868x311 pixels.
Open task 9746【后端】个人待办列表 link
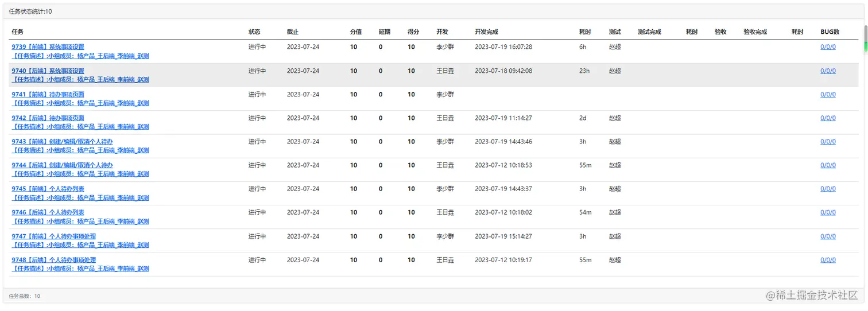coord(48,212)
